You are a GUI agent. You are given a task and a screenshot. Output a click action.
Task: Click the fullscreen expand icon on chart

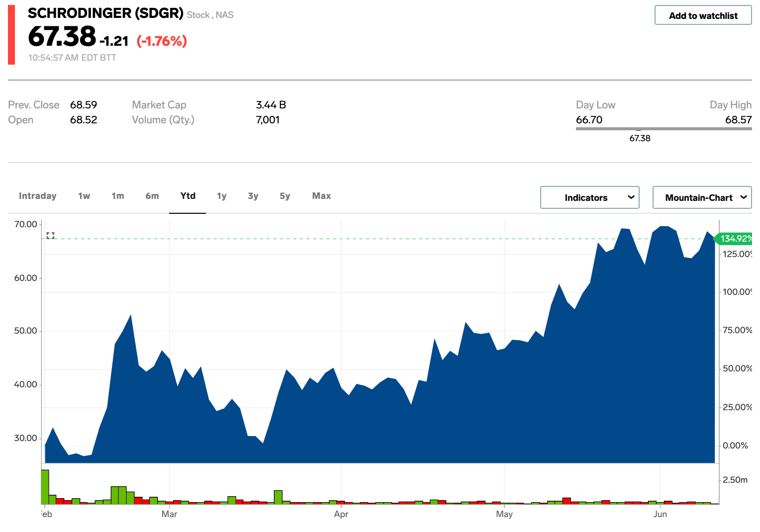(x=50, y=235)
